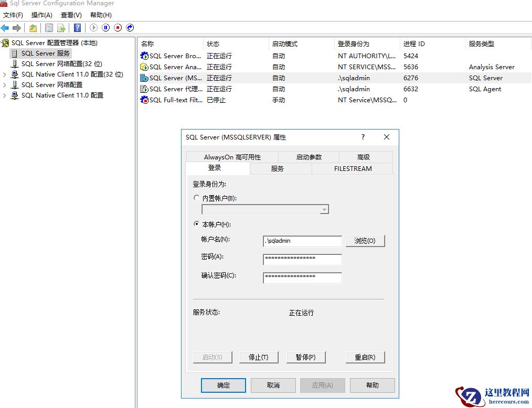Screen dimensions: 532x408
Task: Click the 浏览(O) button
Action: coord(365,241)
